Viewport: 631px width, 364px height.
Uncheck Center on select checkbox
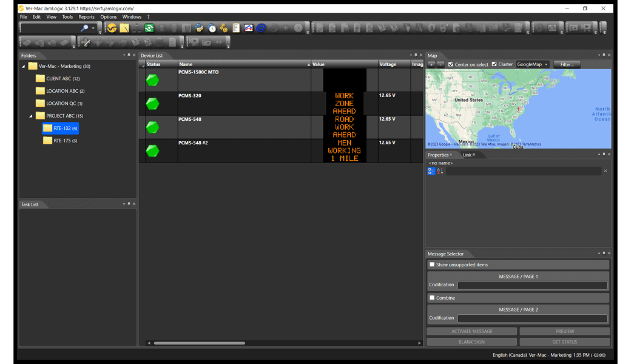tap(451, 64)
